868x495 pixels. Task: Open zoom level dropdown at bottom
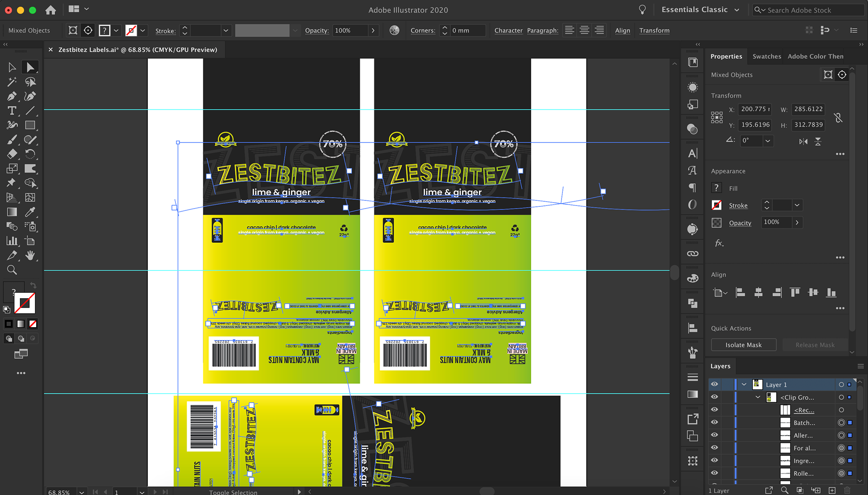point(81,492)
